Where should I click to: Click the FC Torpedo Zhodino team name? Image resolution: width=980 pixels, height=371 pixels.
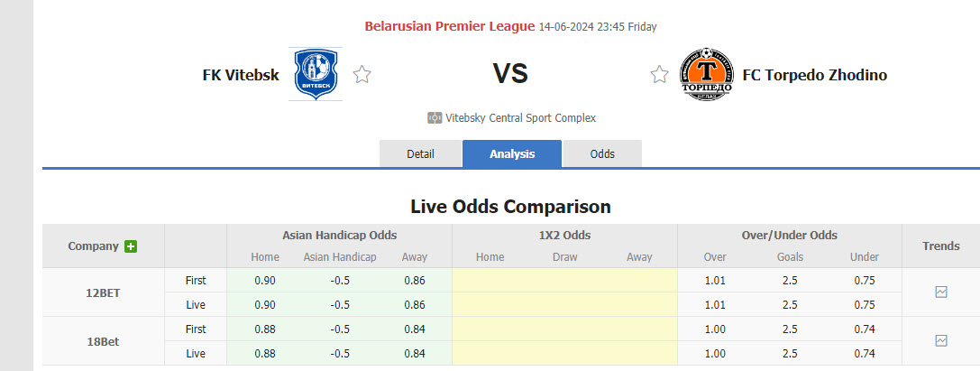point(814,75)
